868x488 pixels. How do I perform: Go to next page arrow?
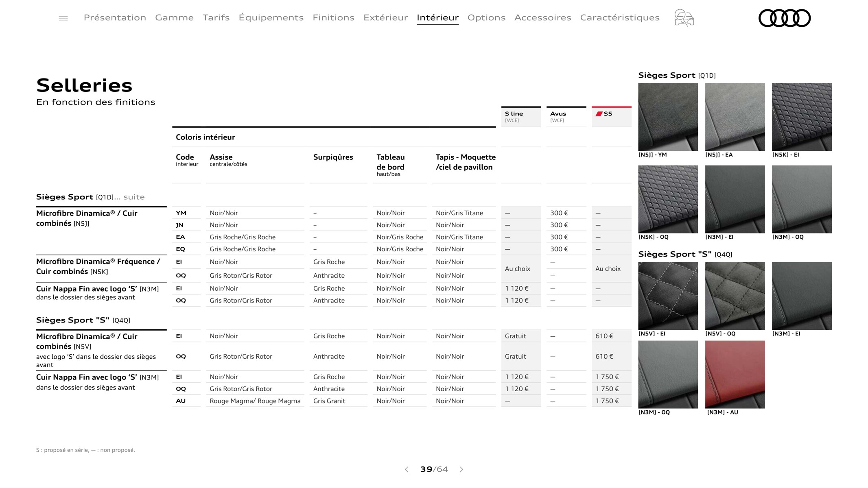click(x=461, y=469)
